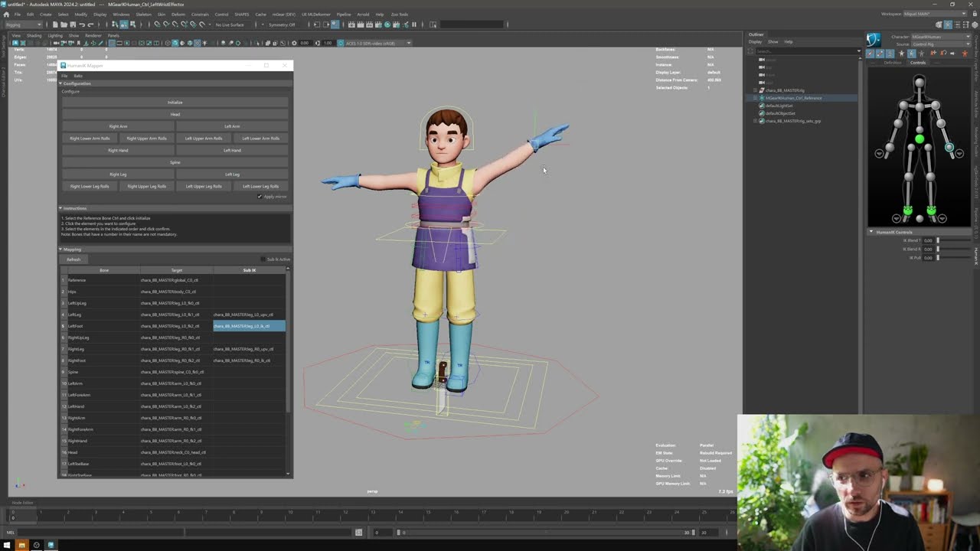980x551 pixels.
Task: Click the Initialize button
Action: (x=175, y=103)
